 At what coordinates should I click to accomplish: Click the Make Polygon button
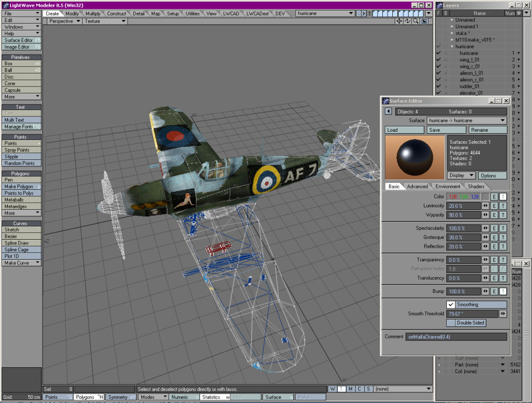[21, 187]
